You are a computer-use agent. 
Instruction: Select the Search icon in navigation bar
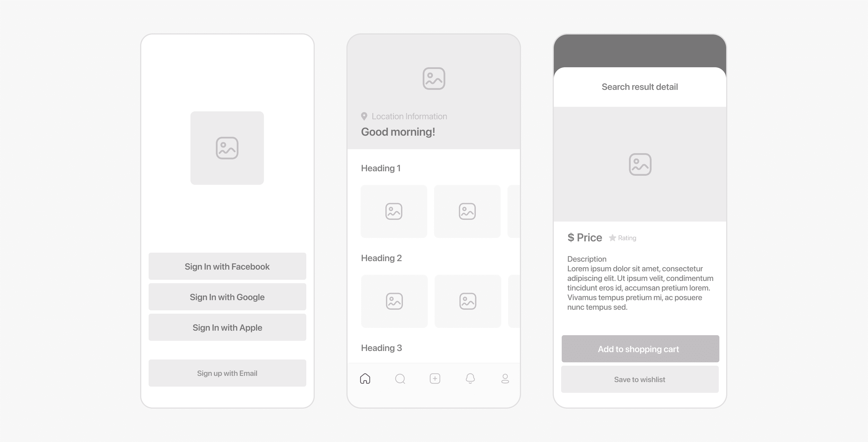(400, 378)
